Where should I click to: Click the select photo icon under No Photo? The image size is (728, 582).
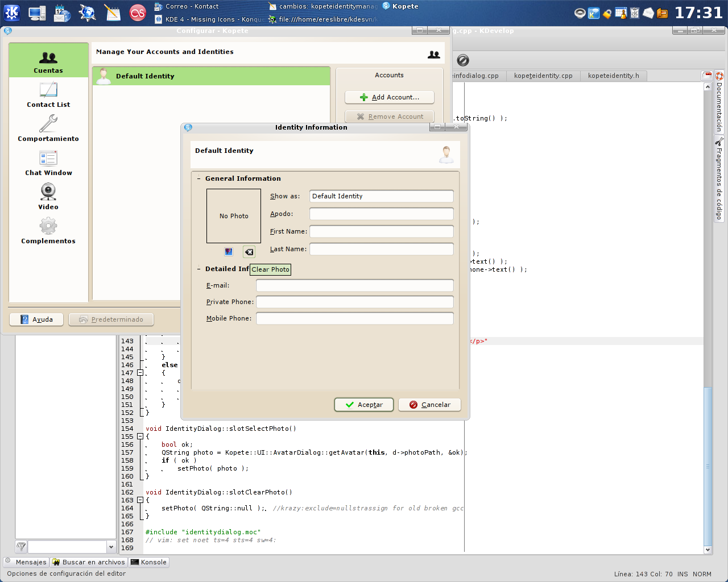(229, 252)
